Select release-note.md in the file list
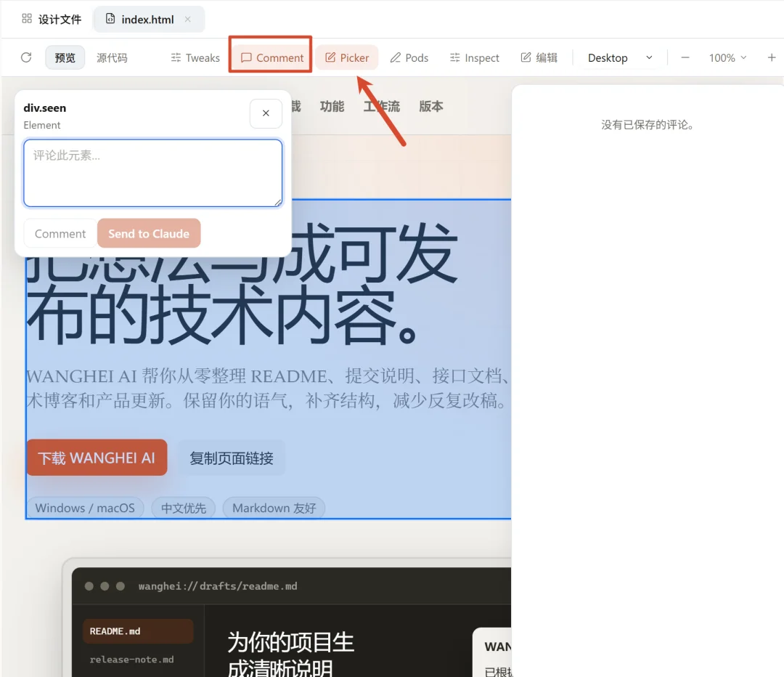This screenshot has width=784, height=677. (x=132, y=660)
